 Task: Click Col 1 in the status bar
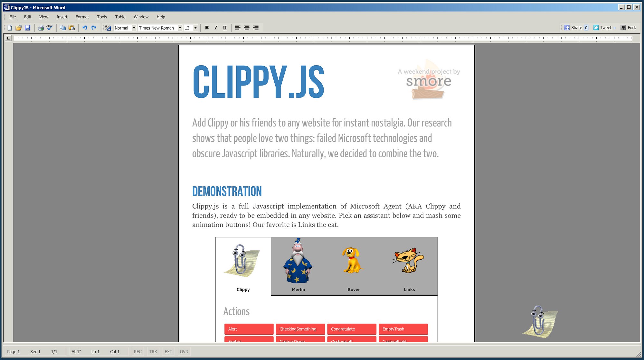115,352
